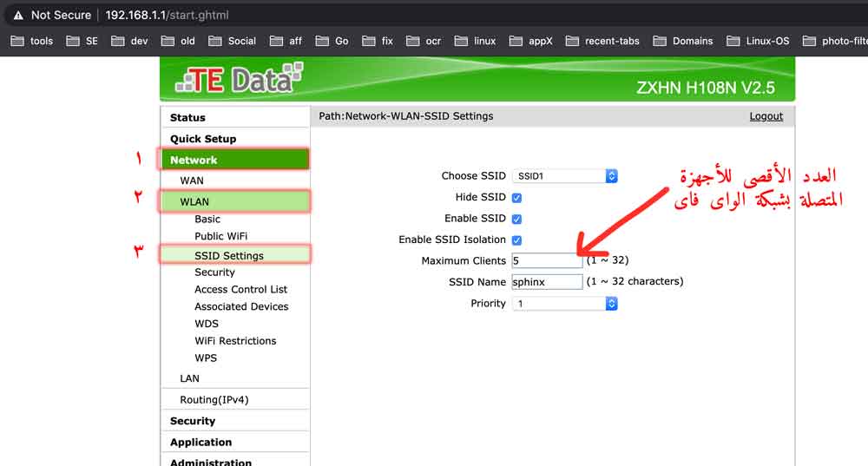Viewport: 868px width, 466px height.
Task: Open the Quick Setup menu item
Action: click(x=203, y=139)
